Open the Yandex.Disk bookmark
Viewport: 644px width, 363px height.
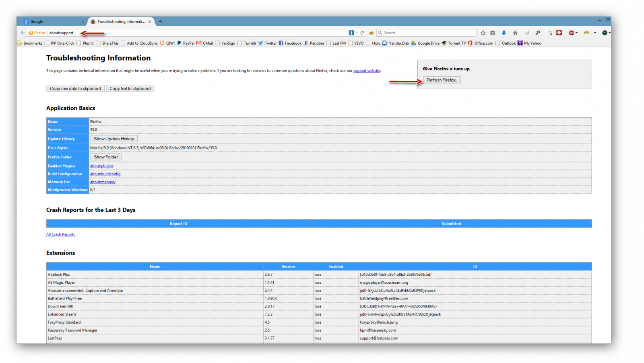[x=396, y=43]
